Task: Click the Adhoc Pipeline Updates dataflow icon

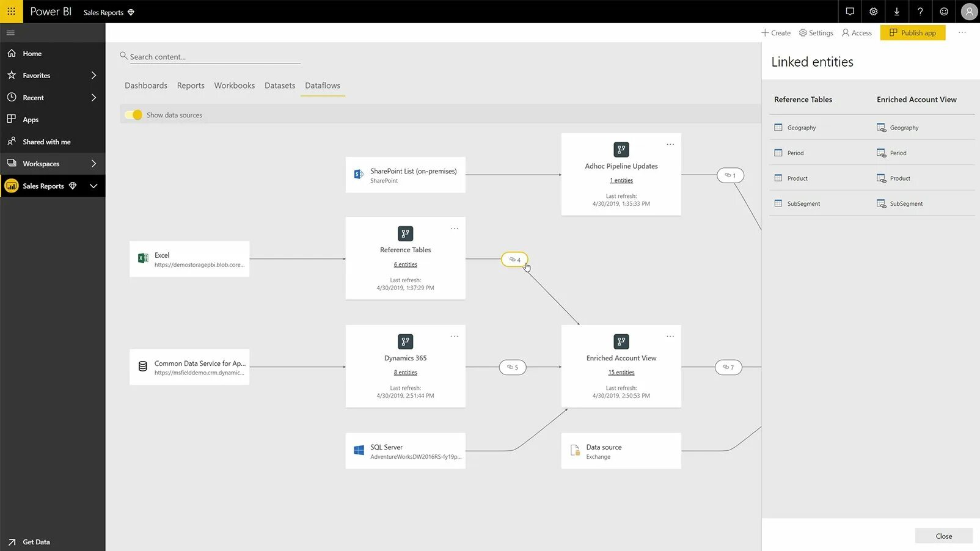Action: (621, 150)
